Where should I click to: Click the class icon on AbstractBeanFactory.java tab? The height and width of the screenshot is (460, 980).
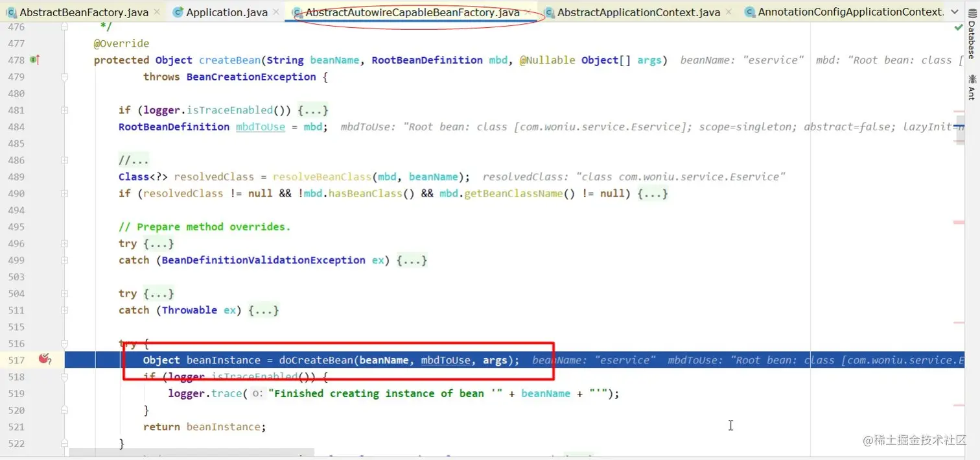(x=11, y=12)
